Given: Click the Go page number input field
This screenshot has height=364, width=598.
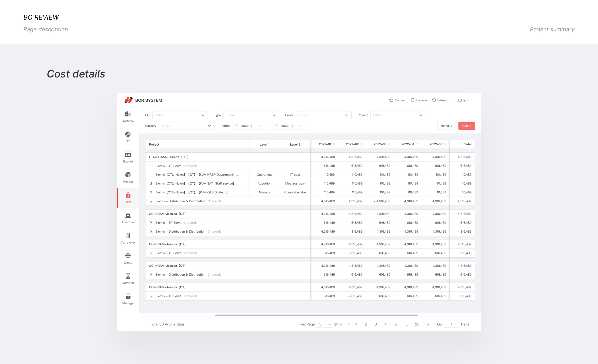Looking at the screenshot, I should click(x=451, y=324).
